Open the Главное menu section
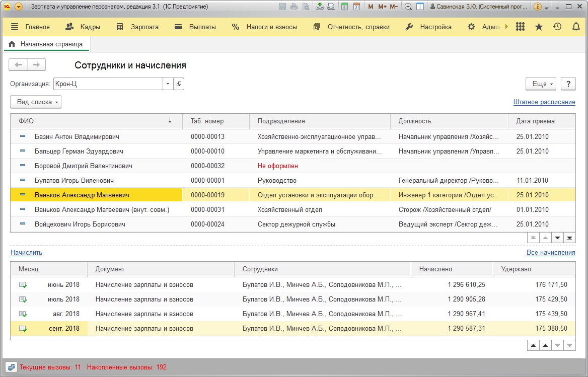 (x=30, y=27)
